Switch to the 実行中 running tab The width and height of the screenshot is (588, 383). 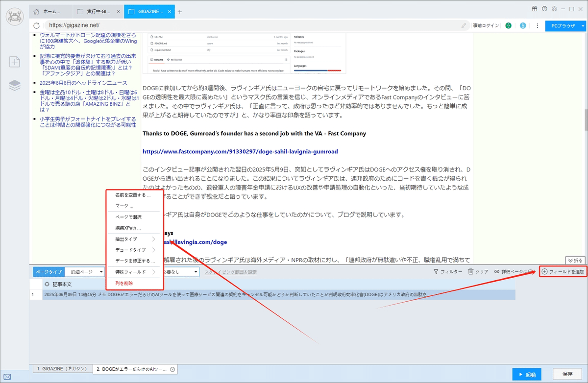(x=99, y=11)
